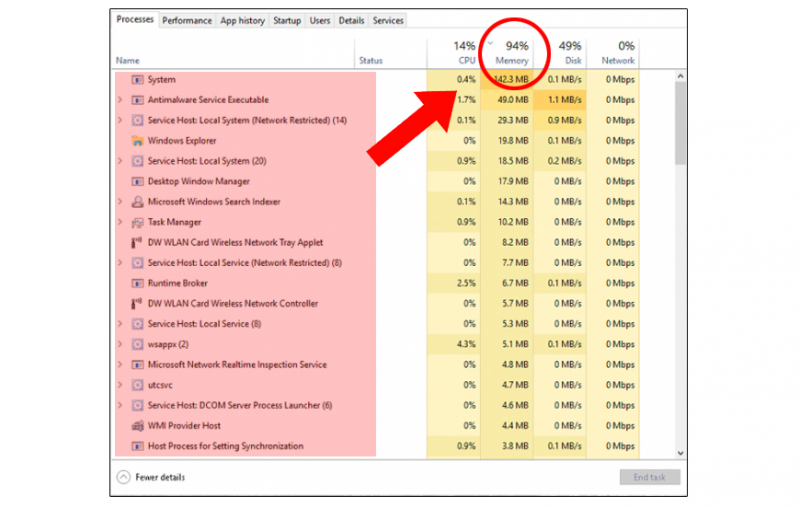Click the Windows Explorer folder icon

tap(137, 141)
